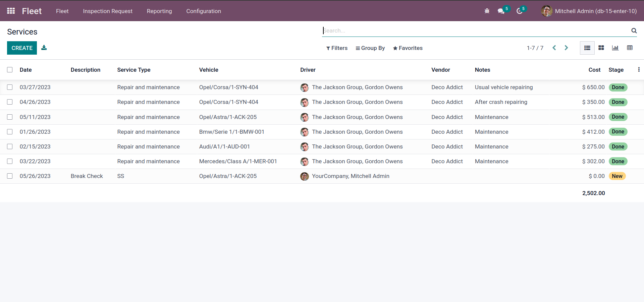Click the Done badge for 03/27/2023
The height and width of the screenshot is (302, 644).
tap(618, 87)
